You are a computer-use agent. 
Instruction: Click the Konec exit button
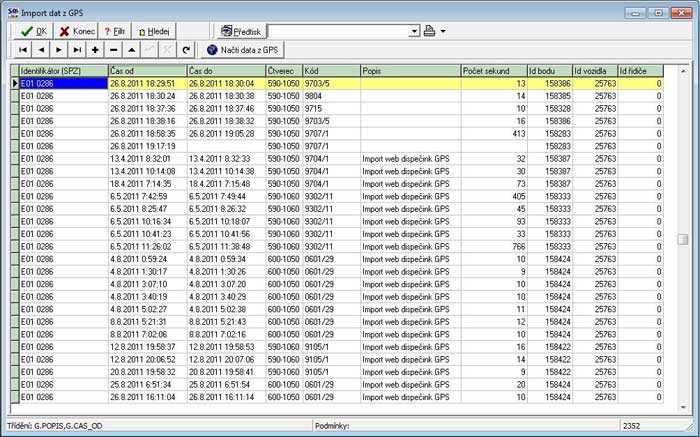(76, 31)
